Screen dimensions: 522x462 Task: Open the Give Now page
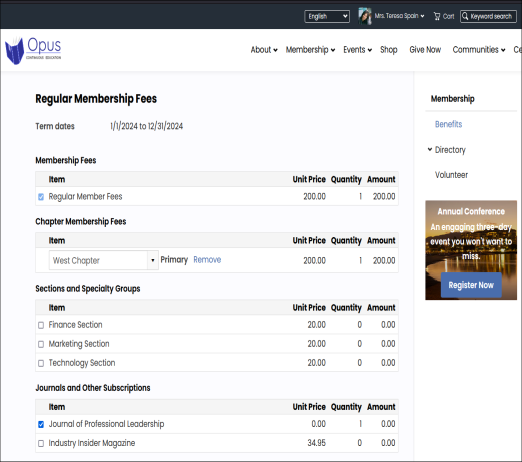[425, 50]
